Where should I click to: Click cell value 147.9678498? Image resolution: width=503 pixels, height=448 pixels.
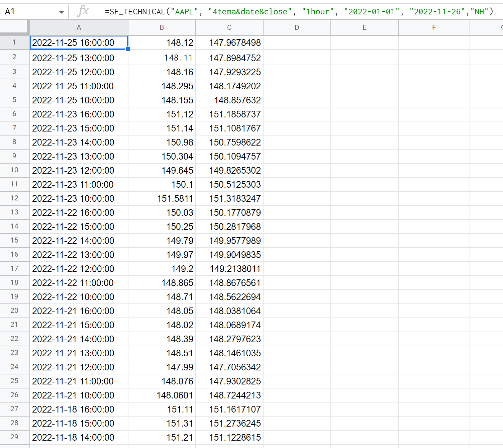pos(229,42)
